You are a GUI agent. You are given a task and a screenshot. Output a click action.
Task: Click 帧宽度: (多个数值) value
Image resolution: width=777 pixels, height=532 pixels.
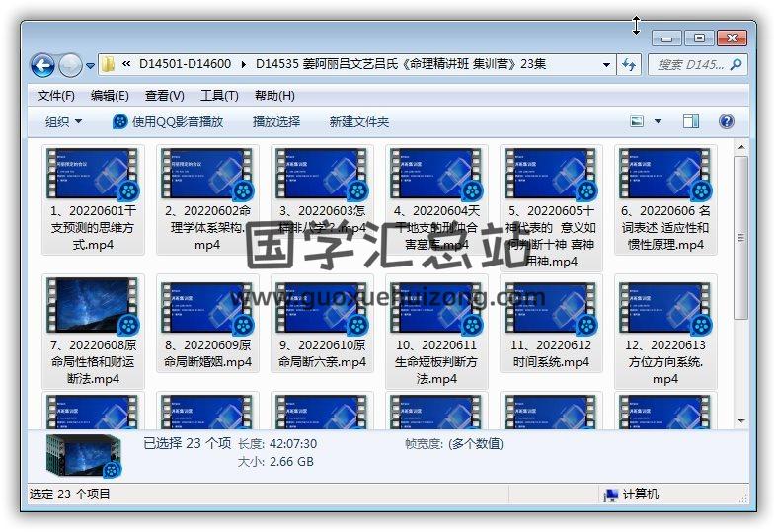click(x=476, y=444)
